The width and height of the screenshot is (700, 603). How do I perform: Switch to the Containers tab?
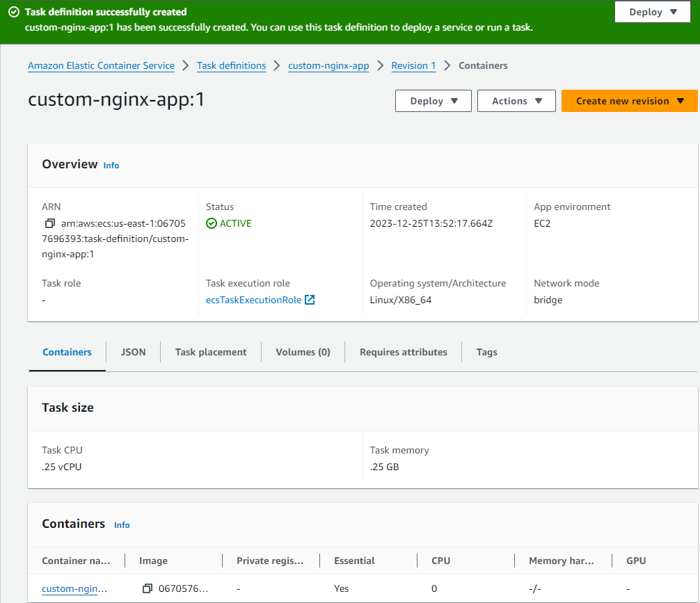pos(67,352)
